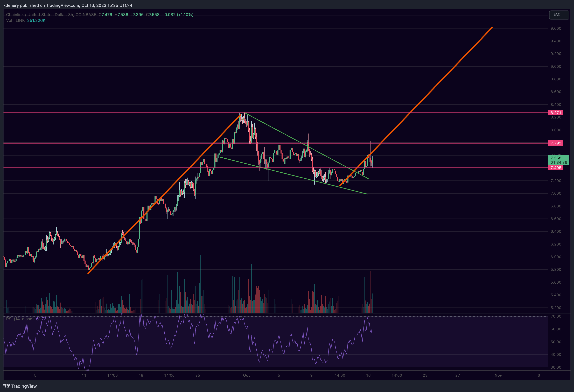Screen dimensions: 574x392
Task: Click the 9.000 price axis label
Action: pos(556,66)
